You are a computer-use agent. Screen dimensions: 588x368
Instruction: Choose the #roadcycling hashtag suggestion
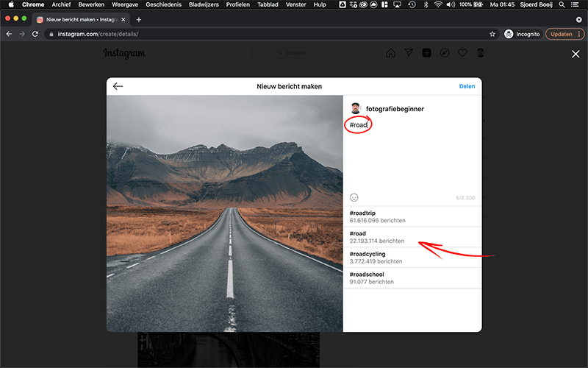coord(412,258)
